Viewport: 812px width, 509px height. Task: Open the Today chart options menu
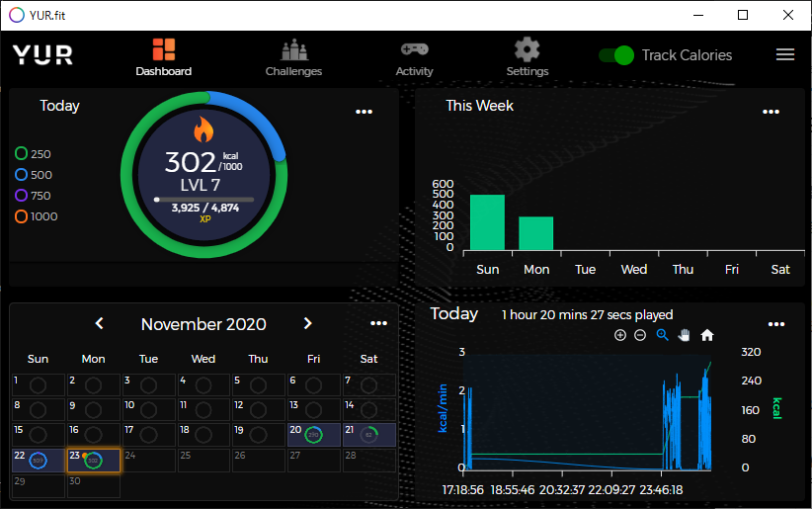tap(775, 324)
